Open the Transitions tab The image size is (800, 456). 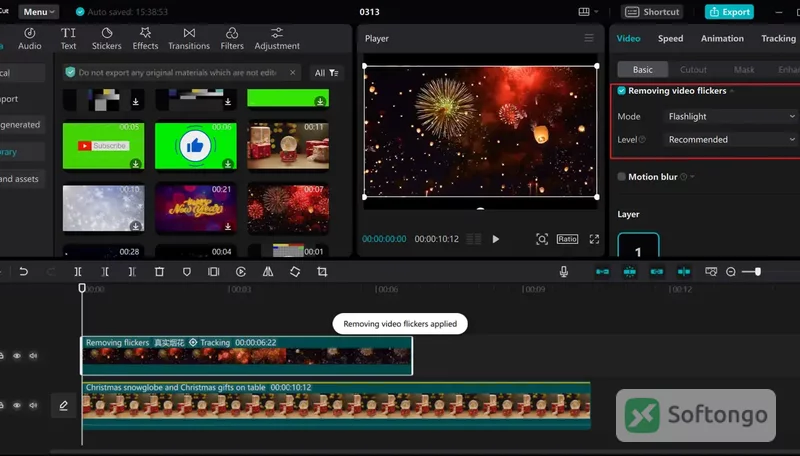(x=189, y=39)
